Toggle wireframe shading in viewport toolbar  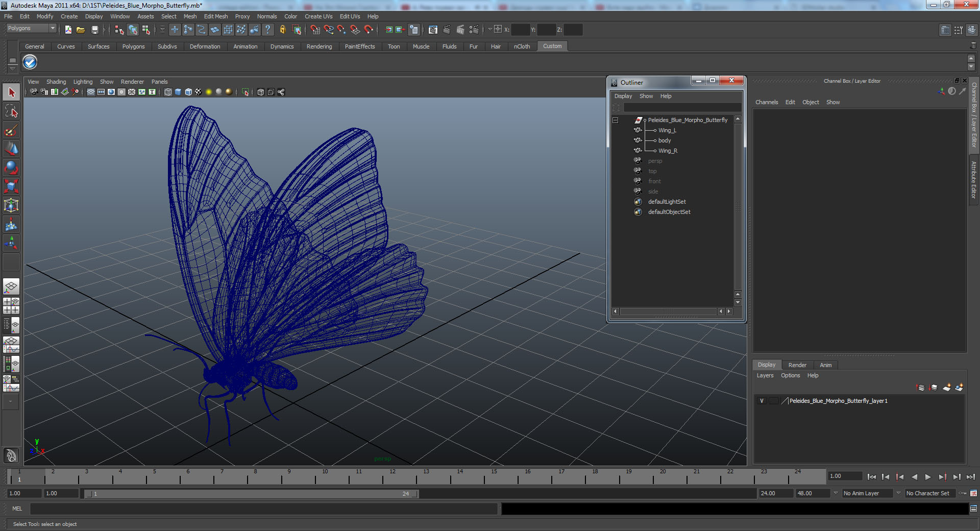click(168, 92)
